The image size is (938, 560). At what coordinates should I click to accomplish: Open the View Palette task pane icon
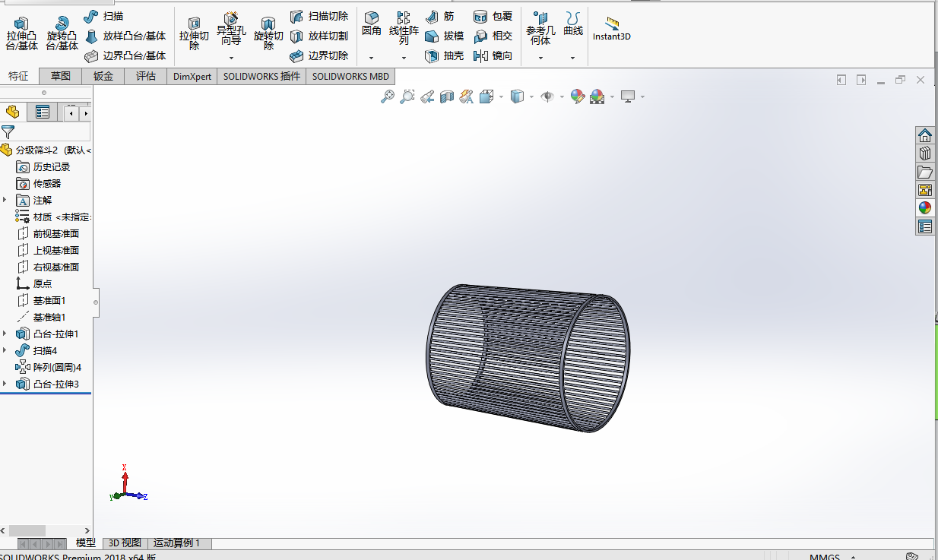pos(925,190)
